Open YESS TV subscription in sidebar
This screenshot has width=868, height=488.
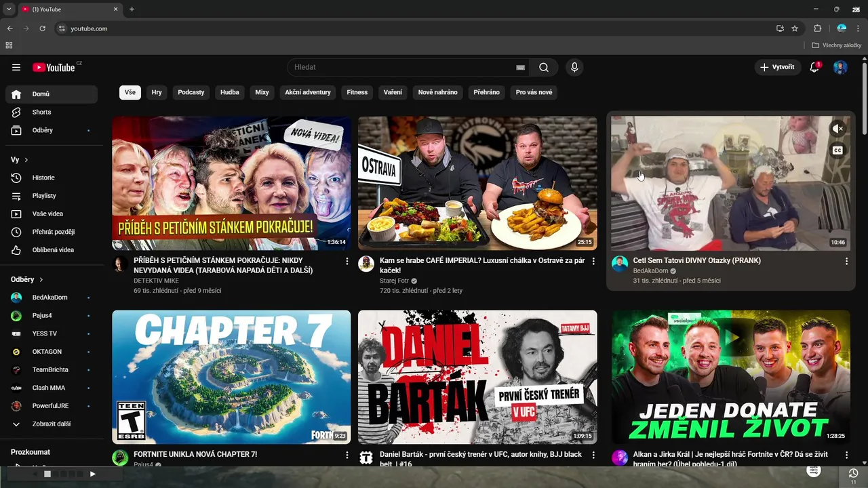click(x=52, y=333)
